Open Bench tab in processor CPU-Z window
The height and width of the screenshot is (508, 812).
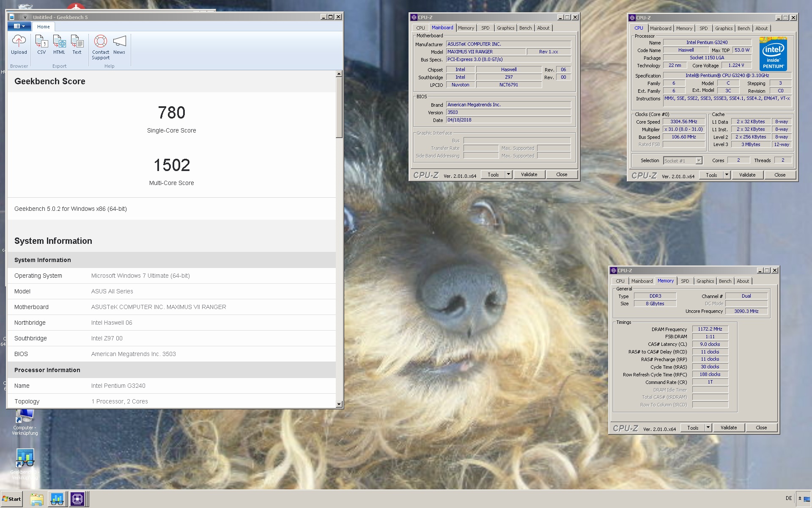click(744, 28)
